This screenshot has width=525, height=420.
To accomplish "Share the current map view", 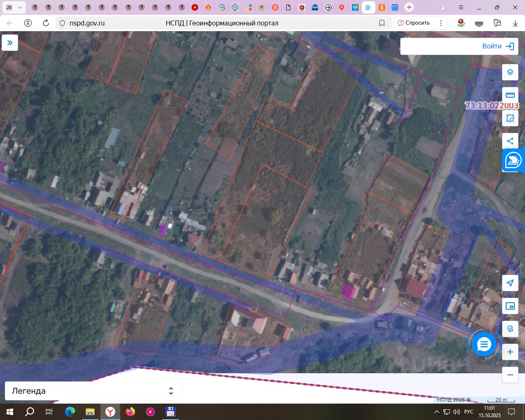I will point(510,141).
